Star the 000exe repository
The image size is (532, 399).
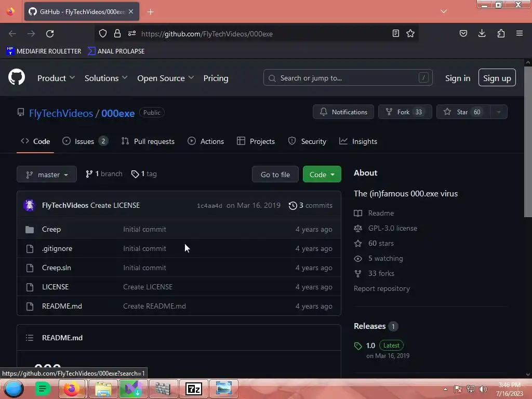[463, 112]
